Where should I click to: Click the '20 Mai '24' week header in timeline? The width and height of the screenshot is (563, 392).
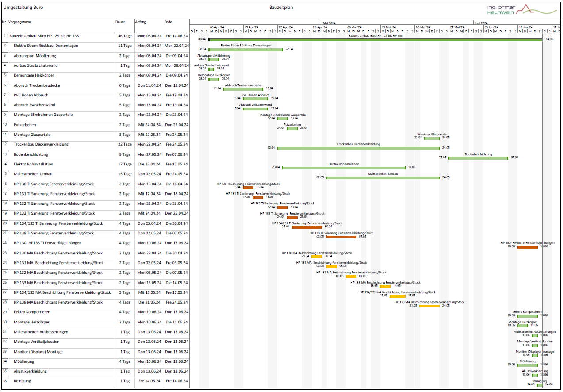click(x=423, y=27)
